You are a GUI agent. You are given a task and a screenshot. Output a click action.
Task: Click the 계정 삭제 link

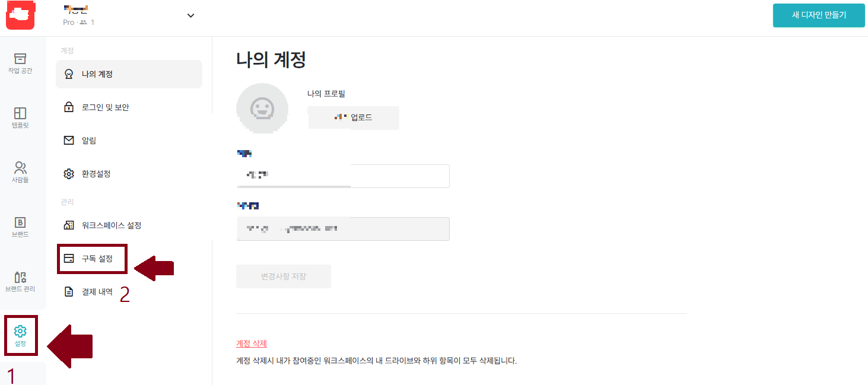tap(250, 343)
